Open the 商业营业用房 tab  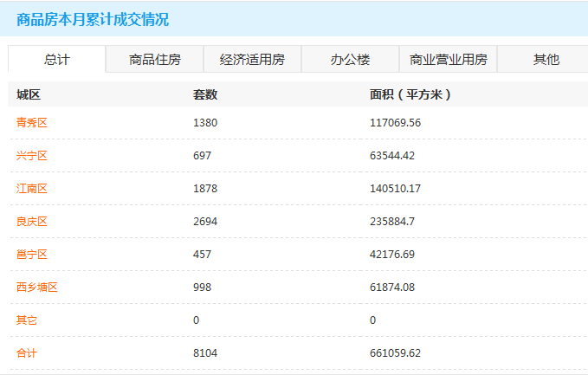click(448, 60)
